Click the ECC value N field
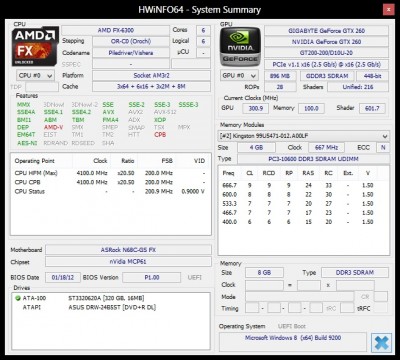 pyautogui.click(x=383, y=147)
